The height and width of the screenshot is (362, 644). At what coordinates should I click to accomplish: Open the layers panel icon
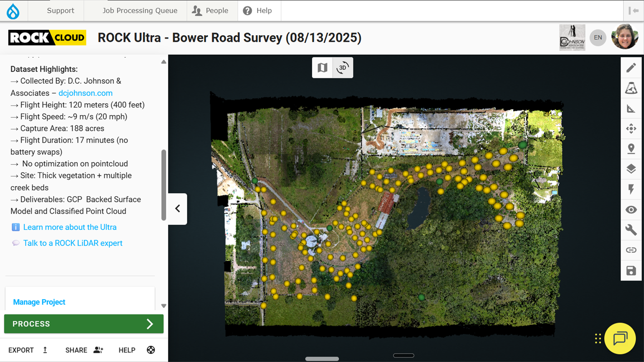[632, 169]
